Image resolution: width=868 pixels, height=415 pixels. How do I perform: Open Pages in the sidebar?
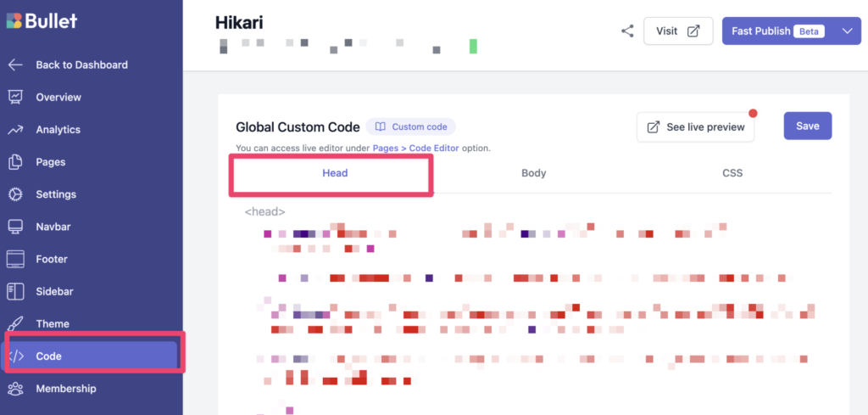click(x=50, y=162)
